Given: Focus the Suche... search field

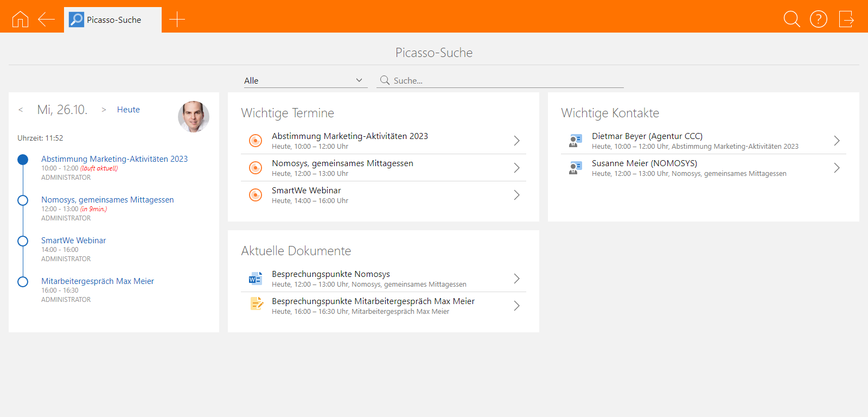Looking at the screenshot, I should tap(500, 80).
